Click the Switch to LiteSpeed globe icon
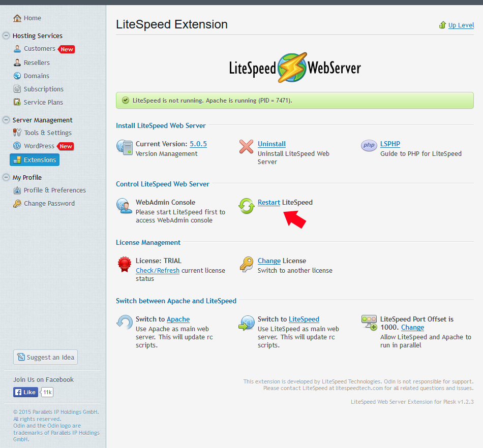 [x=247, y=323]
